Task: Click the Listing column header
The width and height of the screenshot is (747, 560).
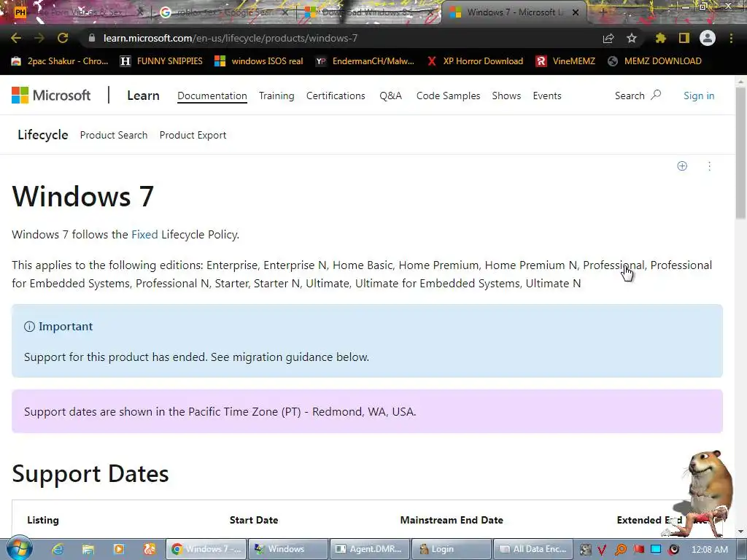Action: pos(43,520)
